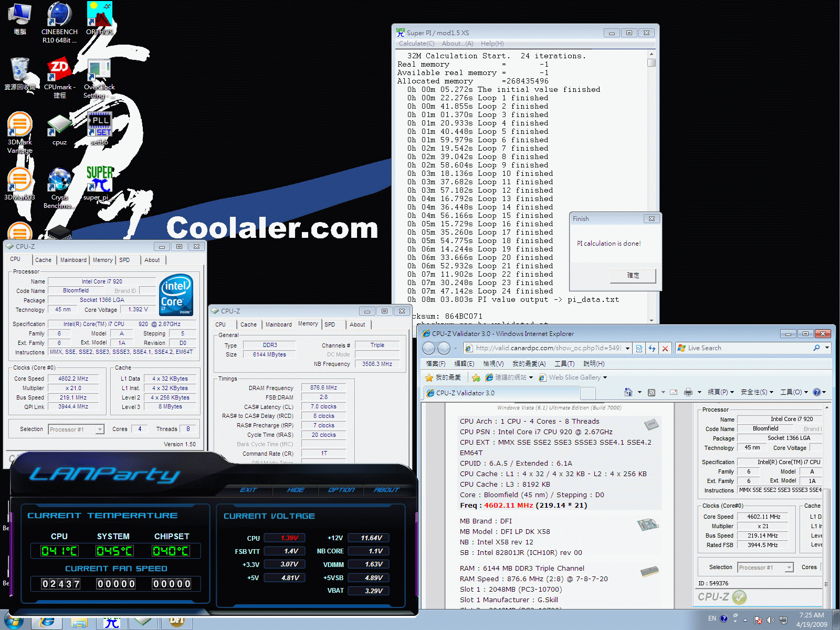Click the scroll-up arrow of IE page scrollbar
This screenshot has height=630, width=840.
tap(827, 407)
